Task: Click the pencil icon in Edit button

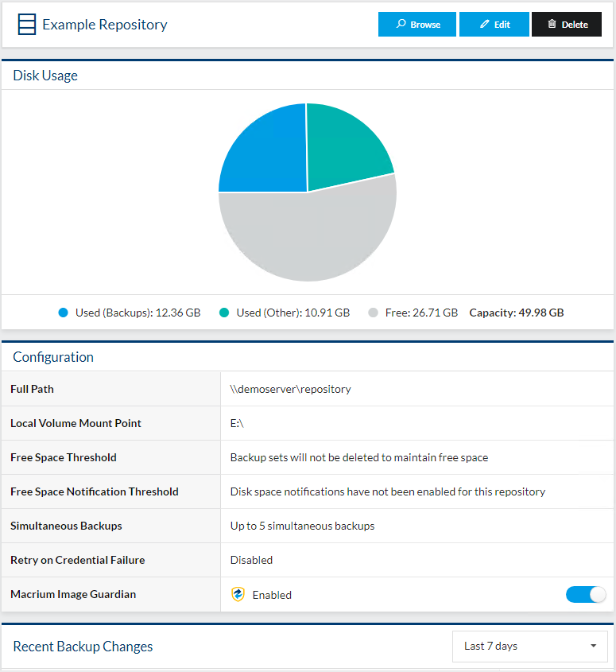Action: 485,25
